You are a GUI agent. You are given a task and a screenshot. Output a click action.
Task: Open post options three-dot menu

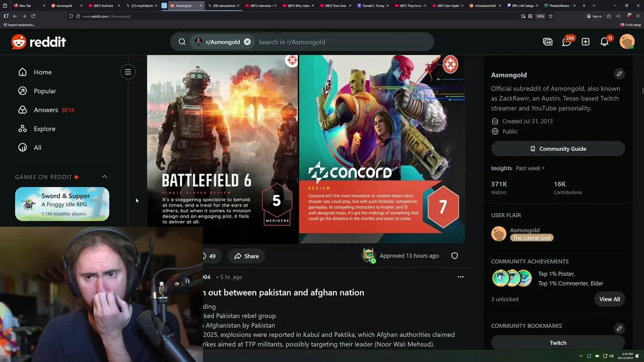(460, 277)
